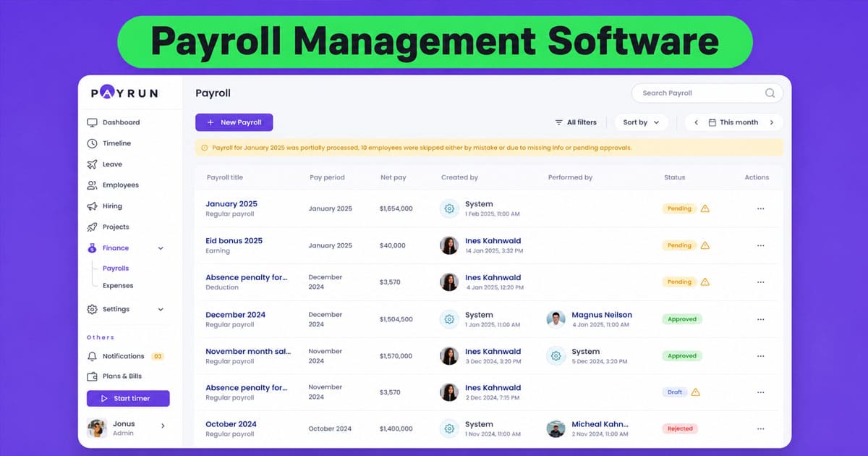This screenshot has height=456, width=868.
Task: Click the $1,654,000 net pay value
Action: 396,208
